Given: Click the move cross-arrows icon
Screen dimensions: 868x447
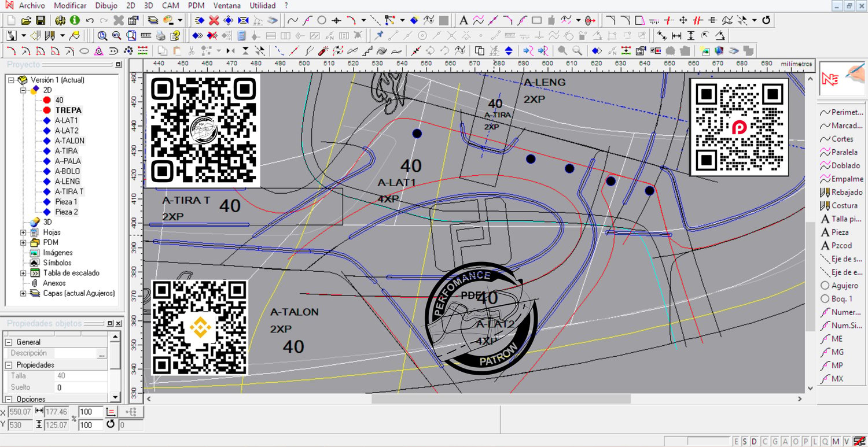Looking at the screenshot, I should tap(683, 20).
